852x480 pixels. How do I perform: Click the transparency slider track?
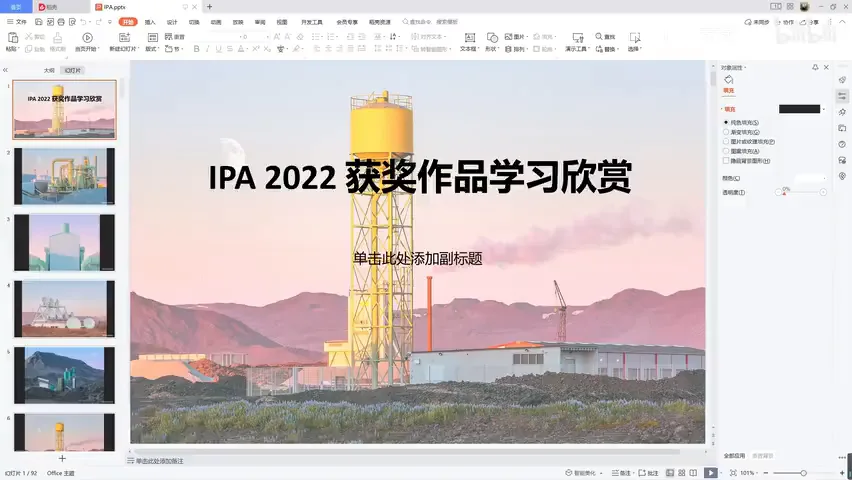click(x=801, y=192)
